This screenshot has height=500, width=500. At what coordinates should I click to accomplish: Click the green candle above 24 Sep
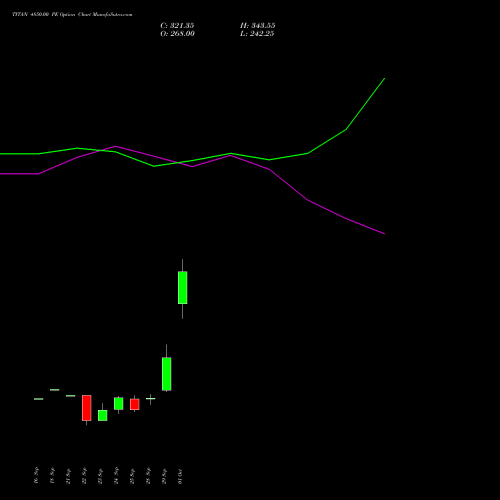(119, 403)
